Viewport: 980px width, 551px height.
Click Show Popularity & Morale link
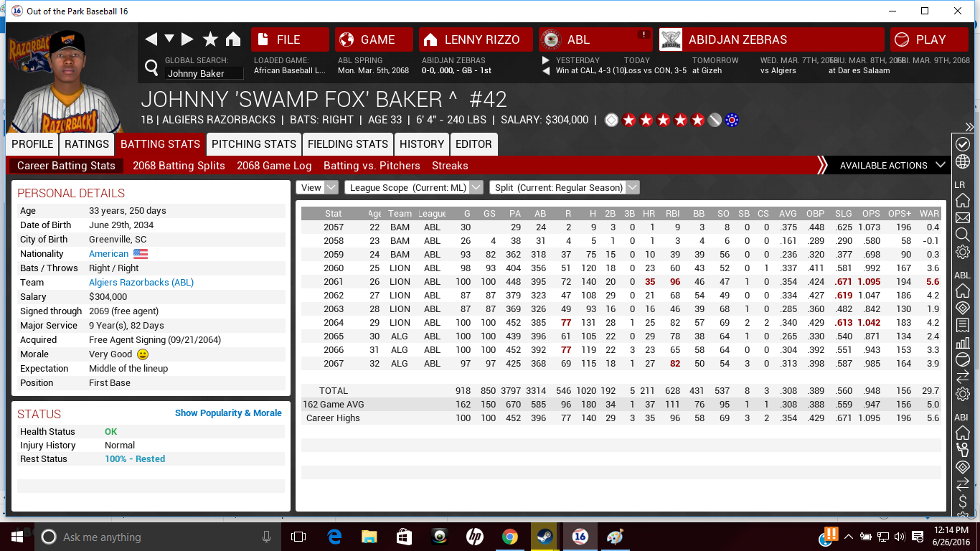228,413
